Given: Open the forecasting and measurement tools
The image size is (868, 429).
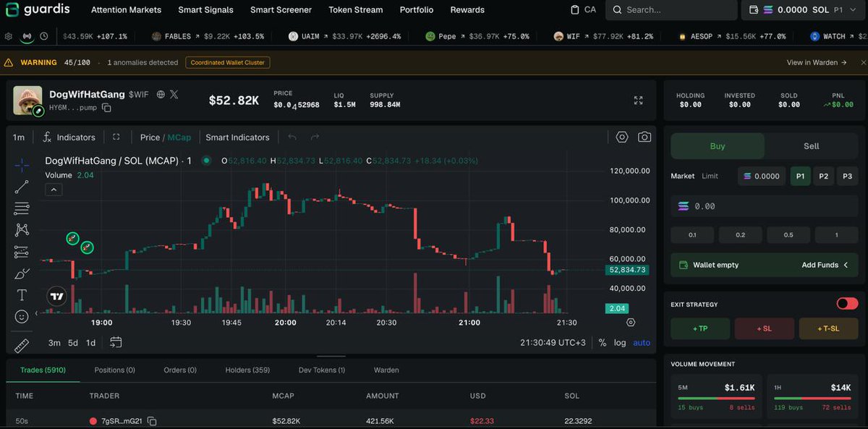Looking at the screenshot, I should point(22,252).
